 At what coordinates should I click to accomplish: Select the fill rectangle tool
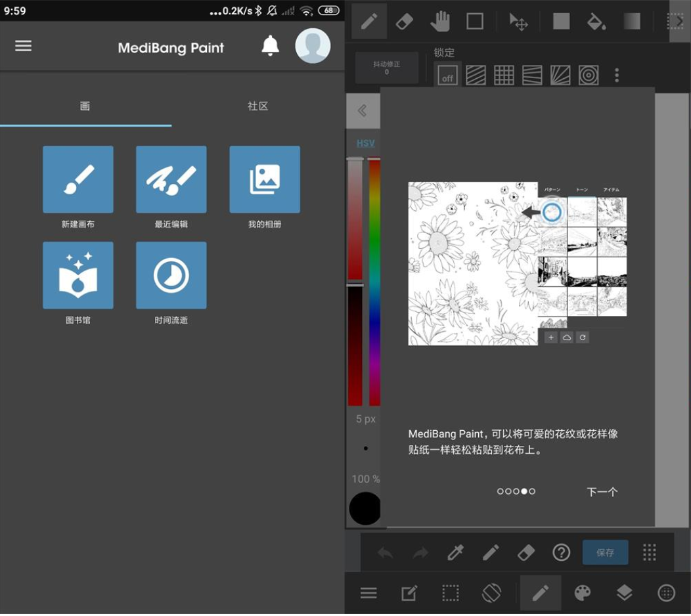coord(561,21)
